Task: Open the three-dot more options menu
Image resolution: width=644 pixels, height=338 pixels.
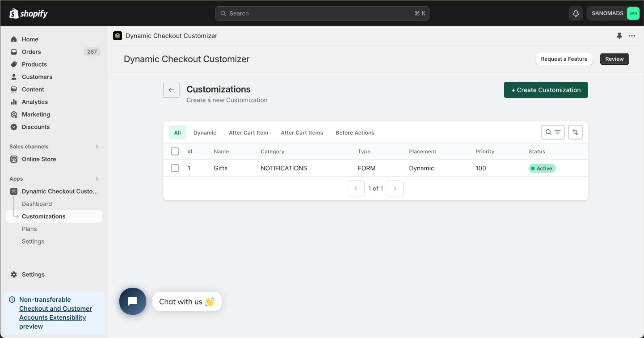Action: pos(632,36)
